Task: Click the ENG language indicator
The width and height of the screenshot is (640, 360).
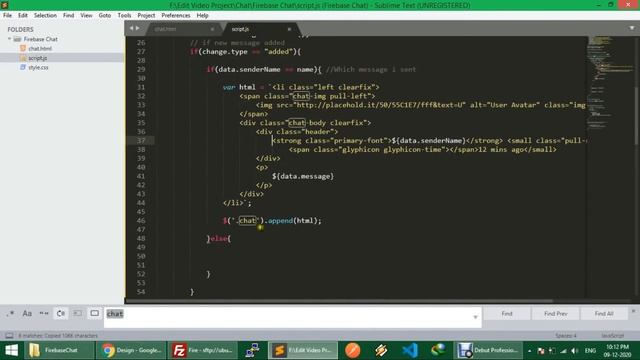Action: point(590,351)
